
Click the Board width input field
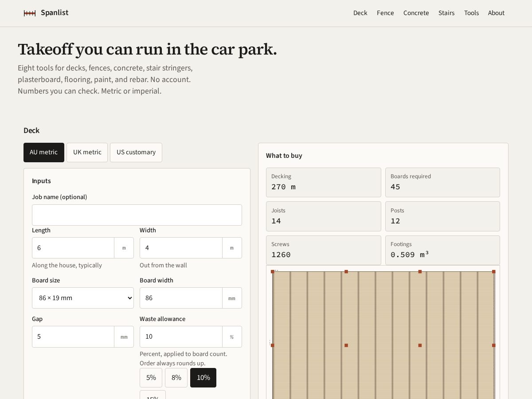[181, 298]
